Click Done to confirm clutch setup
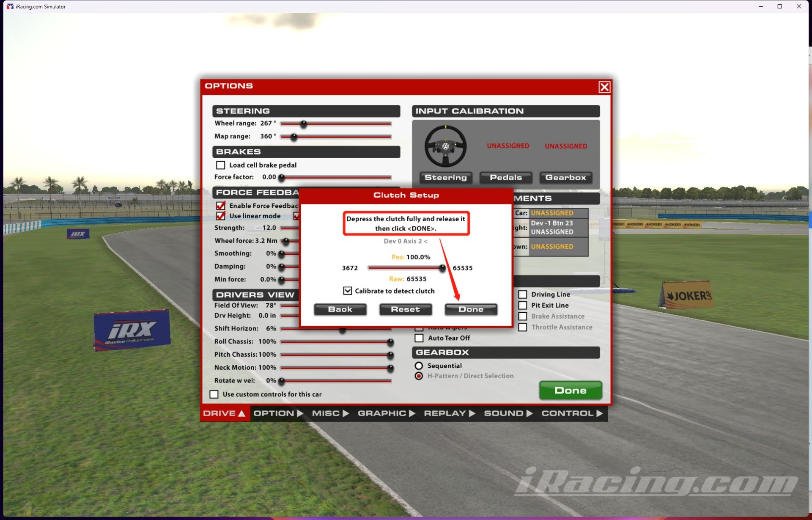This screenshot has width=812, height=520. pos(472,308)
